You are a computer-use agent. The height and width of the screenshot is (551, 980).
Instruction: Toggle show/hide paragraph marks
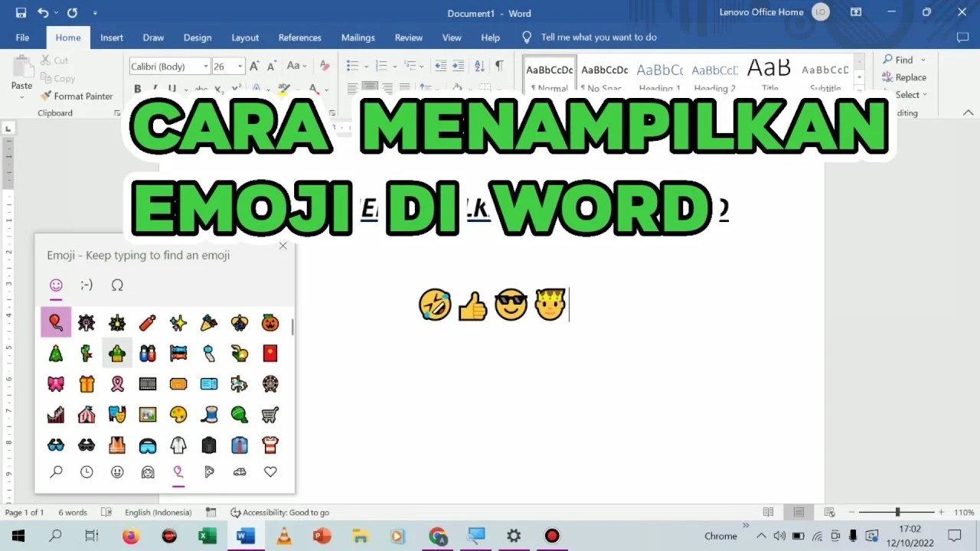click(x=499, y=66)
